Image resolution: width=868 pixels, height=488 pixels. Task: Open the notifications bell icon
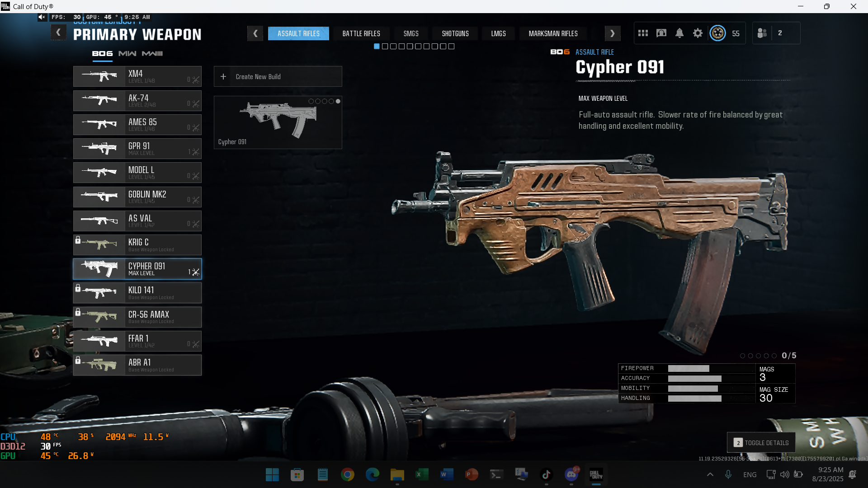coord(679,33)
